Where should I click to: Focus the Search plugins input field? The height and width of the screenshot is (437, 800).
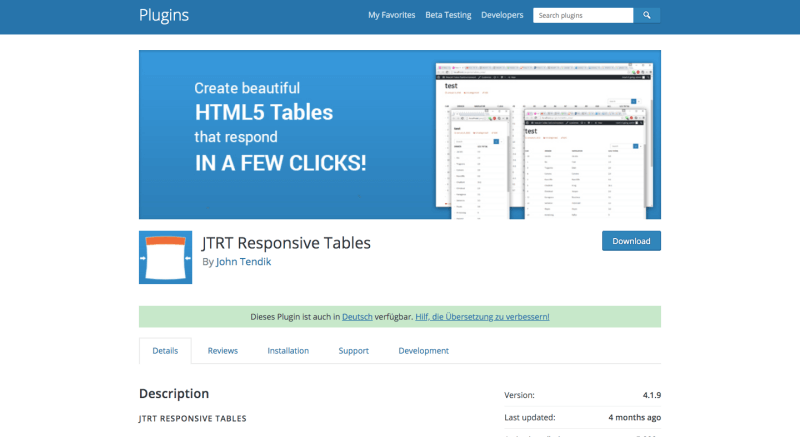[583, 15]
